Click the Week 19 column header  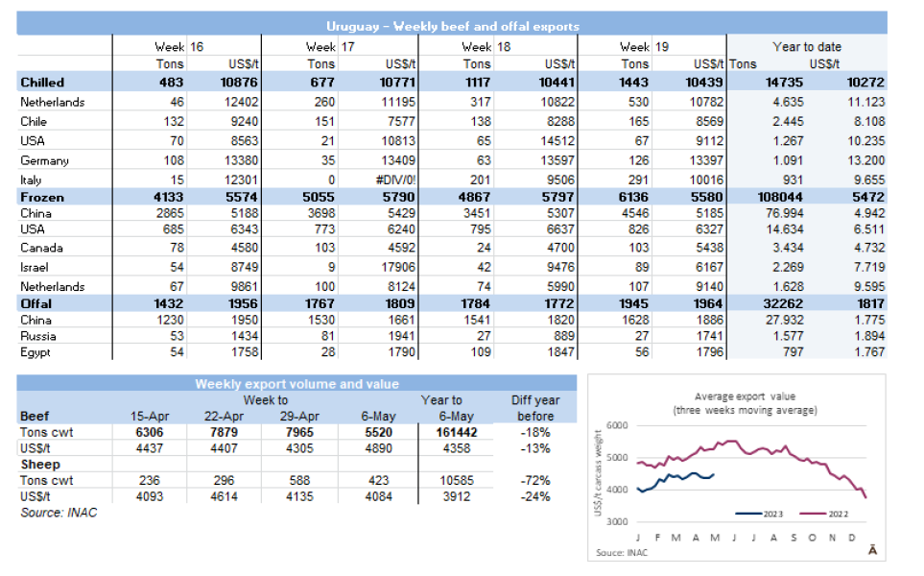645,46
